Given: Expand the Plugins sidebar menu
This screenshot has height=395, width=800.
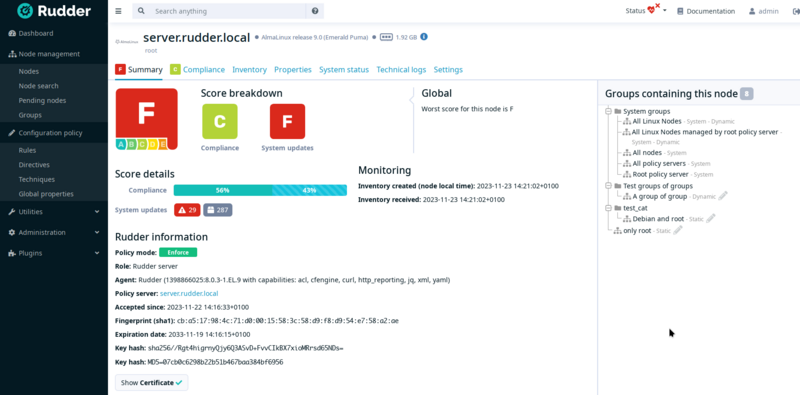Looking at the screenshot, I should coord(54,253).
